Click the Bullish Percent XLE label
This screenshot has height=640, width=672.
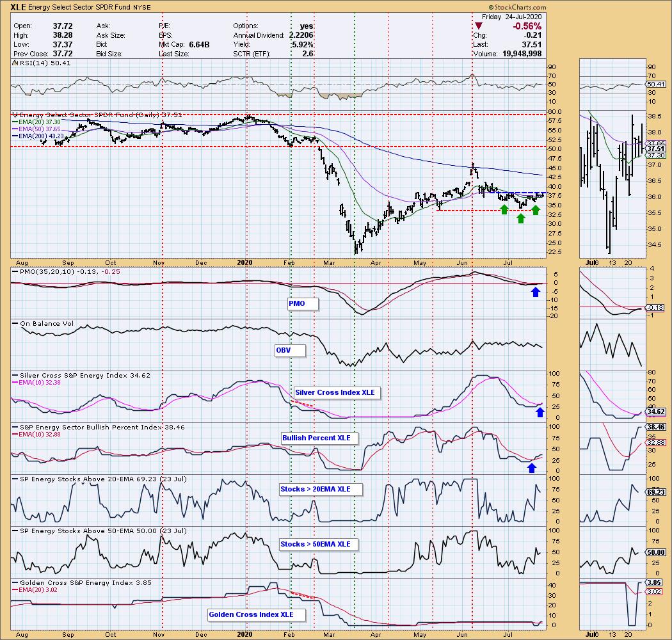tap(319, 438)
